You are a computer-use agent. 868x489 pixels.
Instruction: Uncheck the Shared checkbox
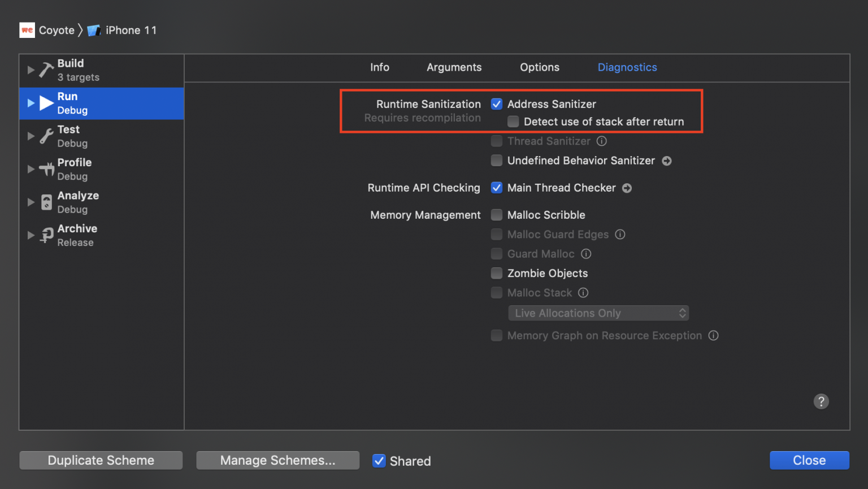(379, 461)
